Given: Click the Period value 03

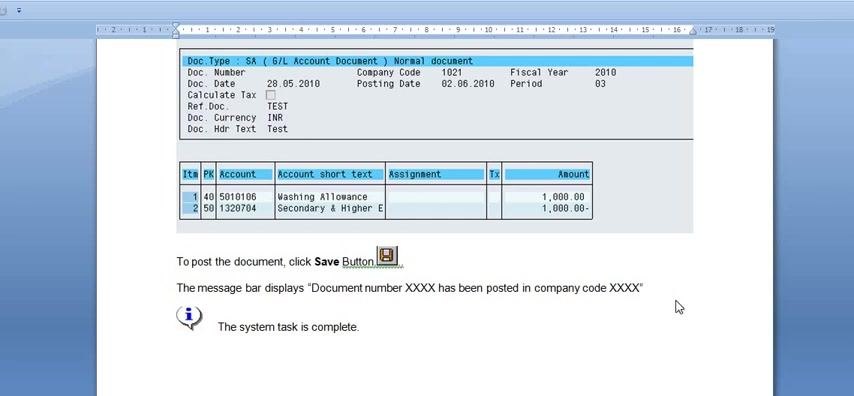Looking at the screenshot, I should click(600, 84).
